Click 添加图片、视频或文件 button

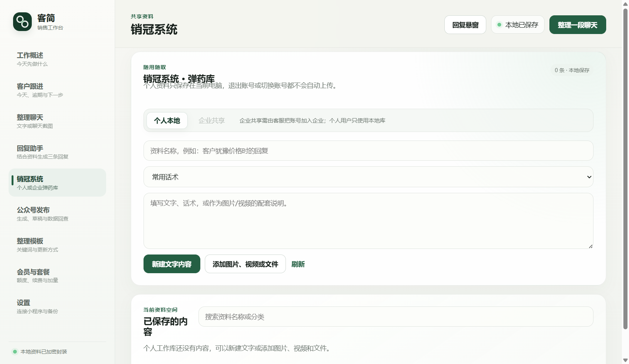245,264
